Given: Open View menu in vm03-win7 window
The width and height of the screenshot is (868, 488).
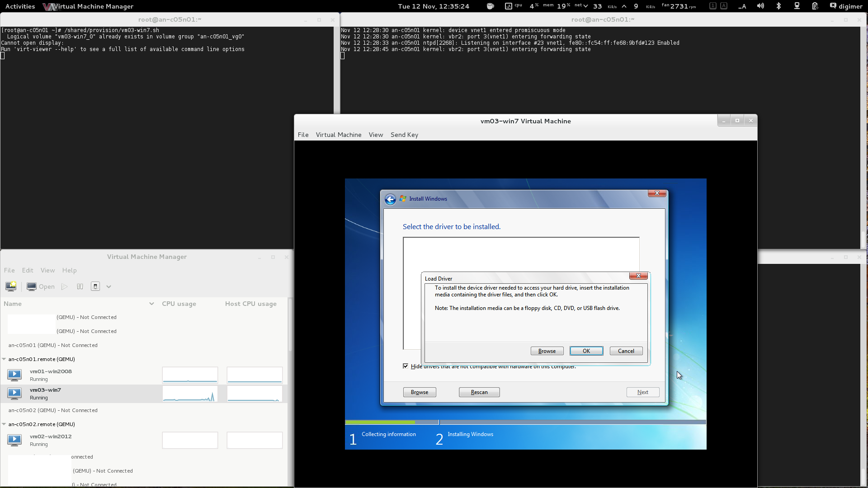Looking at the screenshot, I should [376, 135].
